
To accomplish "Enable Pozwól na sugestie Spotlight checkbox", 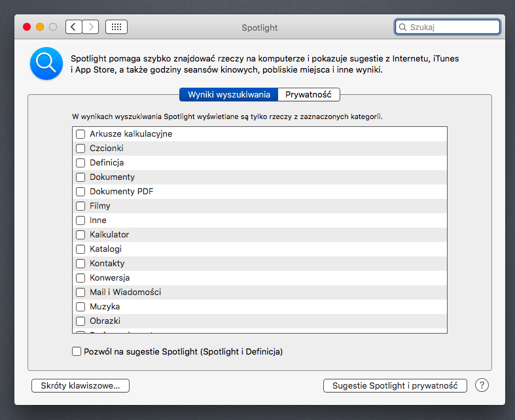I will (x=77, y=352).
